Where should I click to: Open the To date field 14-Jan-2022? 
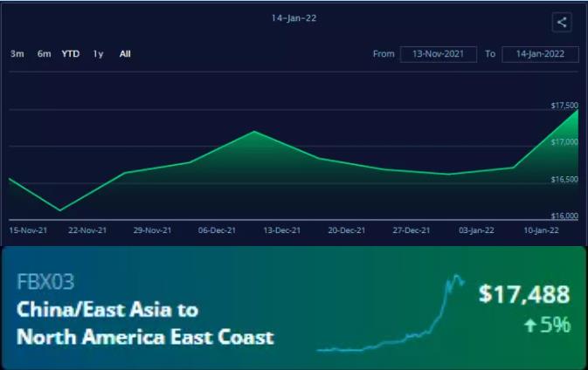tap(541, 54)
